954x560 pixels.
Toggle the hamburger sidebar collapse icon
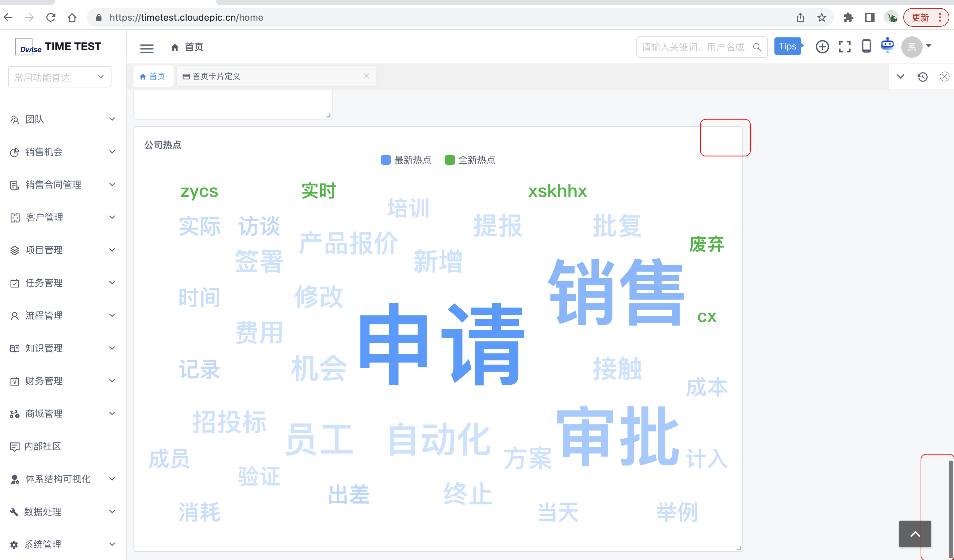point(147,48)
